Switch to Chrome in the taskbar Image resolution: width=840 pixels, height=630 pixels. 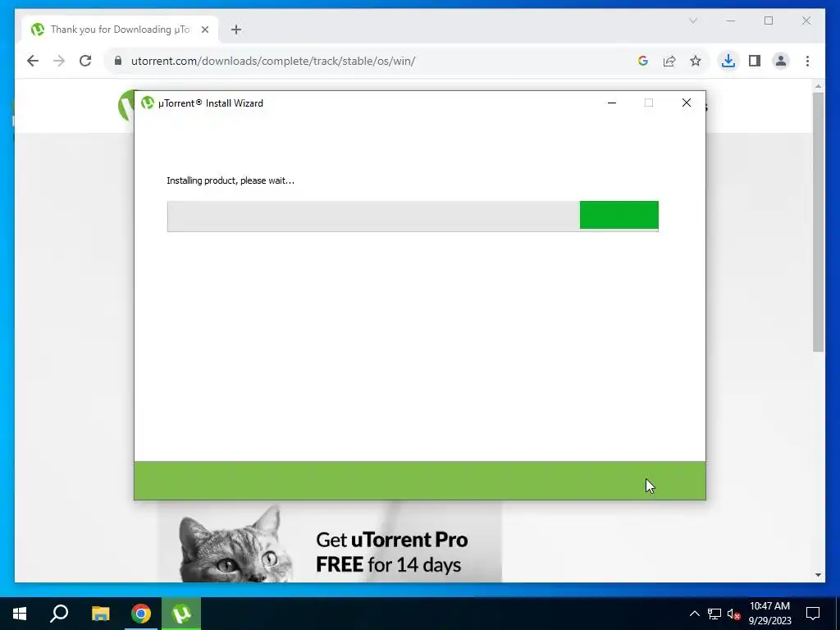[141, 614]
